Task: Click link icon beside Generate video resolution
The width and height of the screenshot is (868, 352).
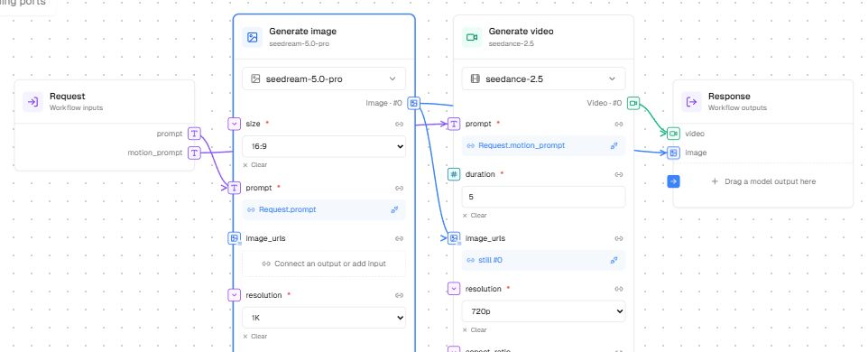Action: [x=619, y=289]
